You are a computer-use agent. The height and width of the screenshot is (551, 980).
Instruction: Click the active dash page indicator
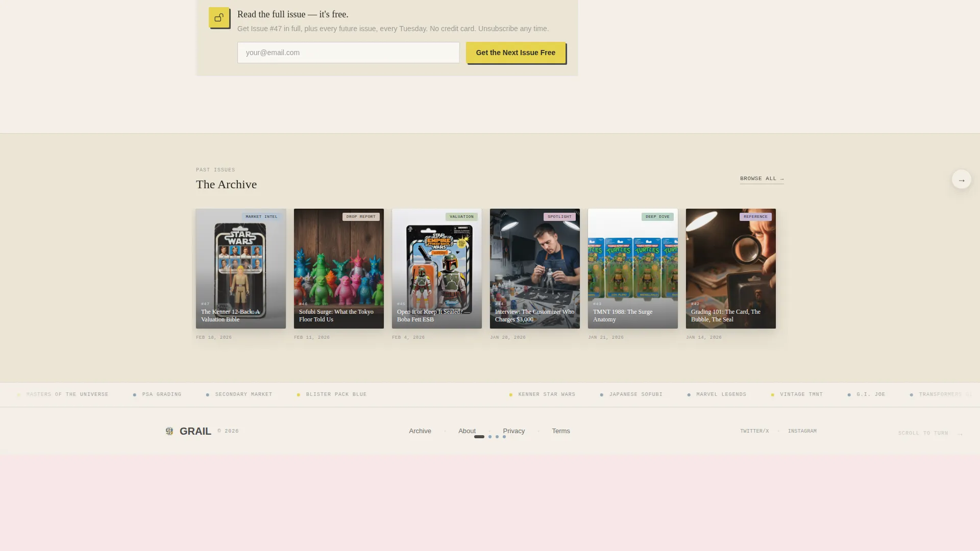tap(479, 437)
